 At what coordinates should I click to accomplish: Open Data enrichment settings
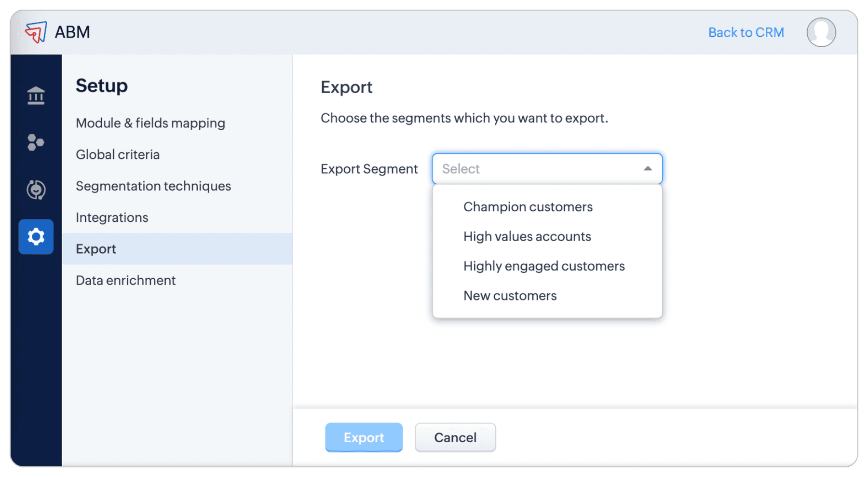(x=126, y=280)
